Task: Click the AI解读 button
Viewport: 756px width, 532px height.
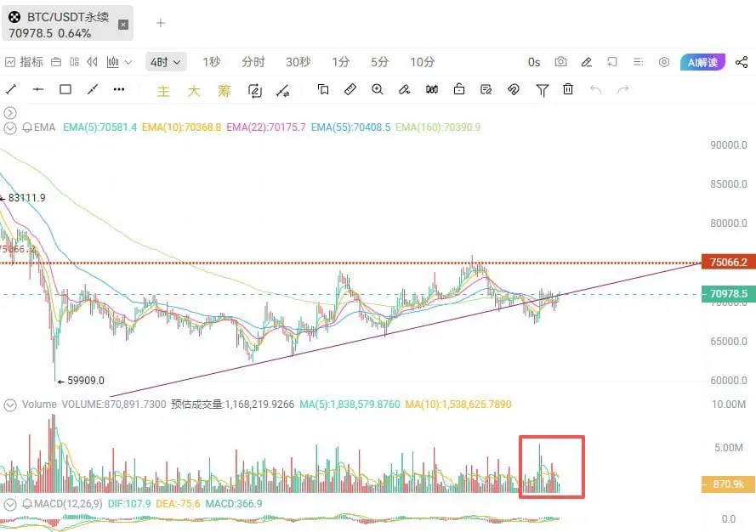Action: (702, 62)
